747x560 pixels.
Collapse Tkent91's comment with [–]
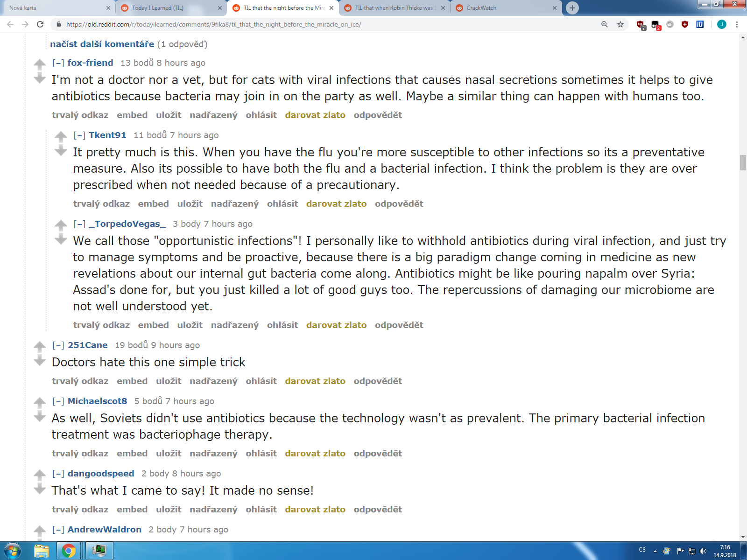point(79,135)
